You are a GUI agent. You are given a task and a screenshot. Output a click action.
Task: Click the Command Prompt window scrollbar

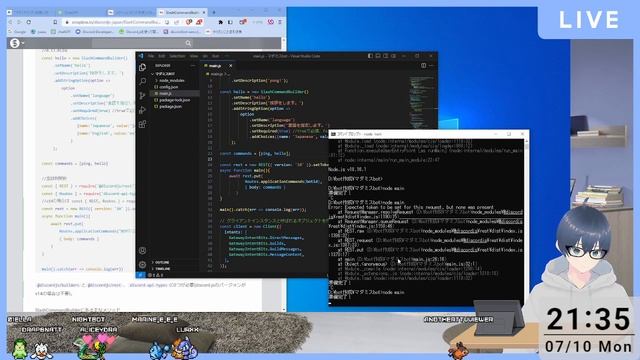click(527, 222)
